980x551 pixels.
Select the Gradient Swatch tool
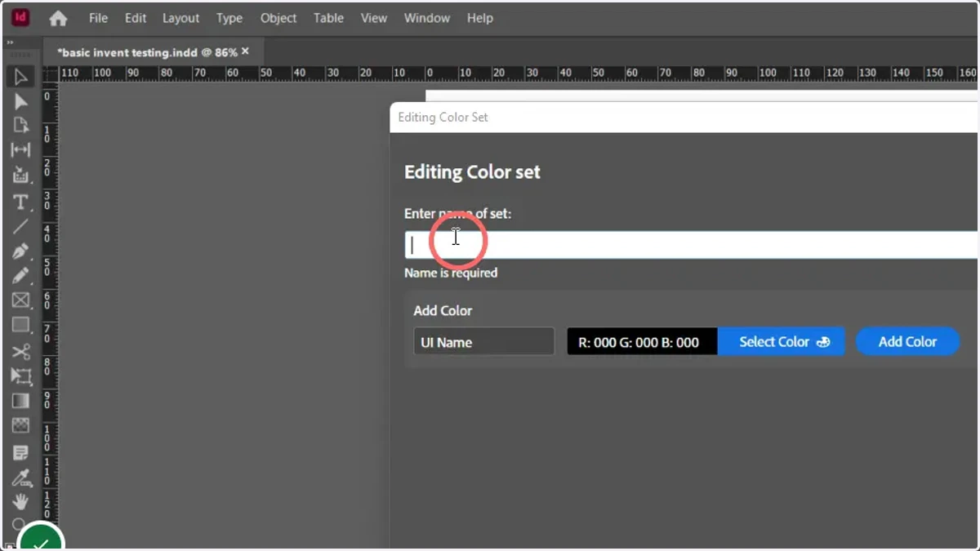coord(20,401)
